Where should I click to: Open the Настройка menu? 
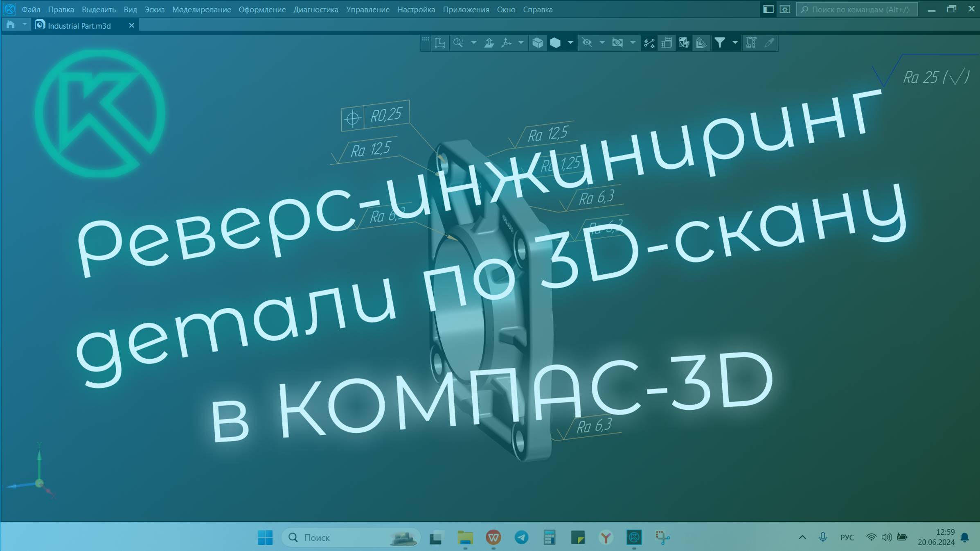(416, 9)
